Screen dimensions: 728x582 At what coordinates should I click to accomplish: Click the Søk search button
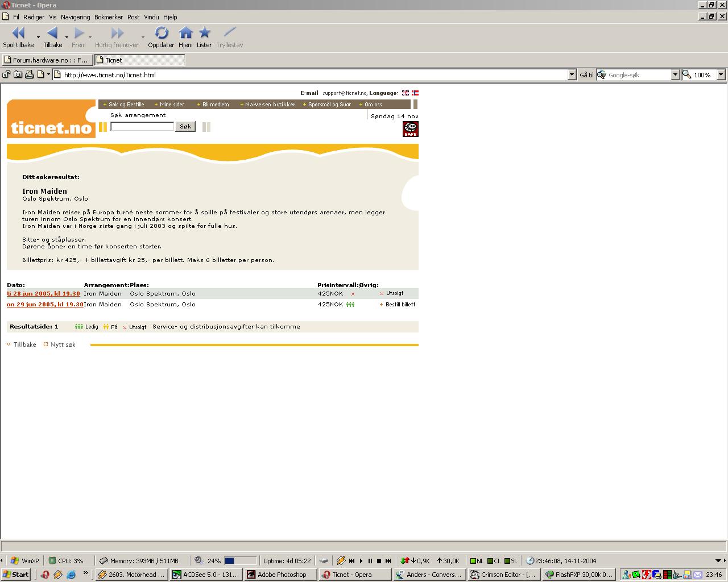[x=185, y=126]
